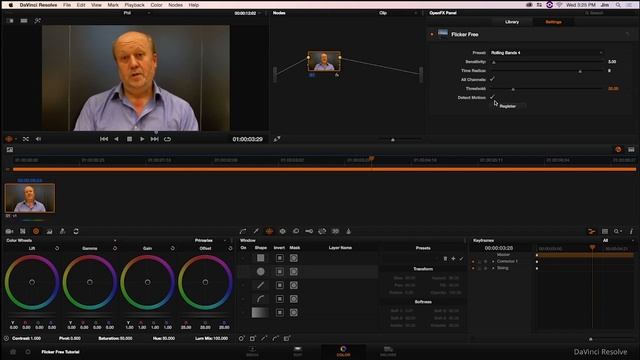640x360 pixels.
Task: Select the Qualifier eyedropper palette icon
Action: [x=256, y=231]
